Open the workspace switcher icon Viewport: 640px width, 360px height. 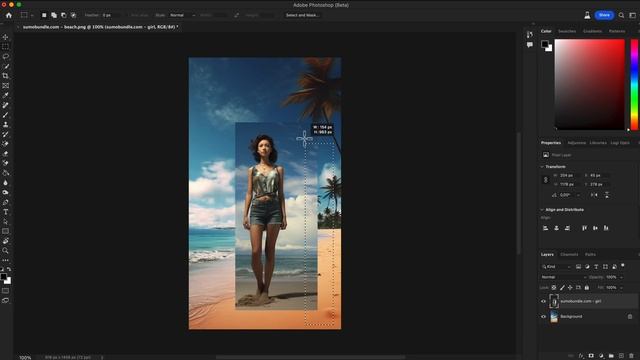point(632,15)
